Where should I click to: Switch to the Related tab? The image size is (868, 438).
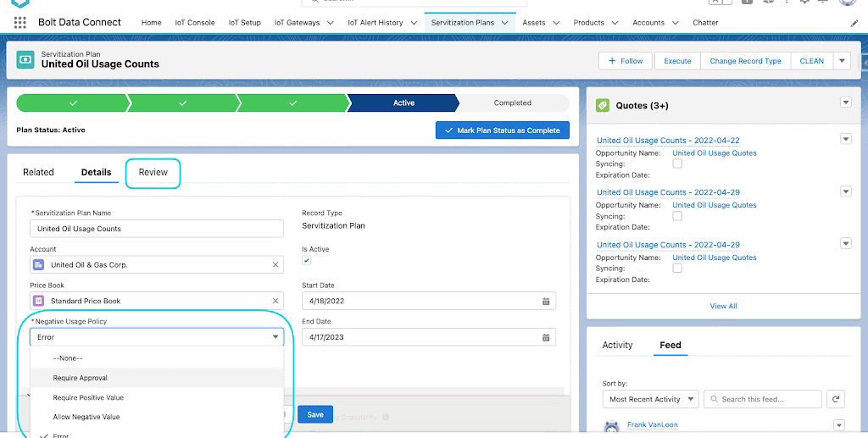point(38,172)
